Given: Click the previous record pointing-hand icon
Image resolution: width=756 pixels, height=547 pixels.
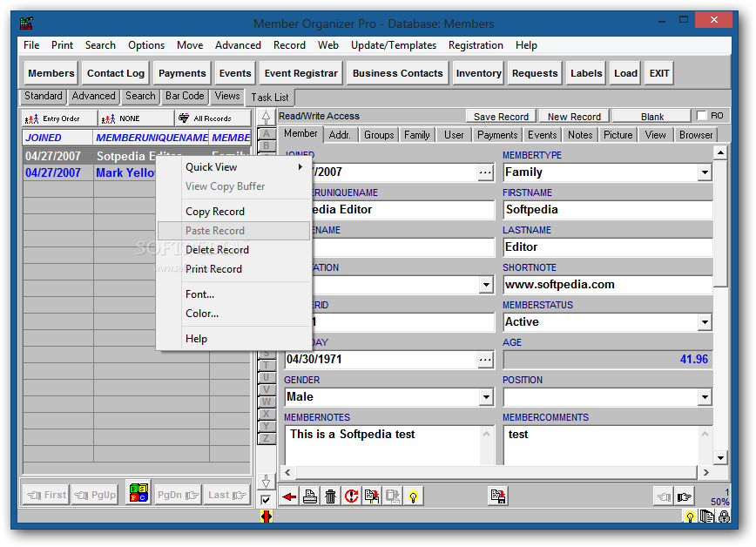Looking at the screenshot, I should click(x=664, y=496).
